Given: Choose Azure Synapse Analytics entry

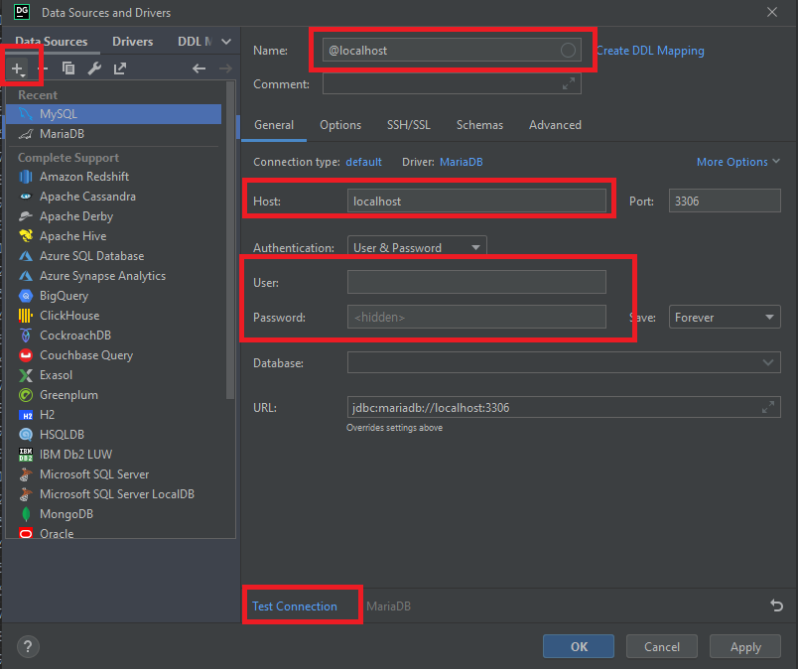Looking at the screenshot, I should tap(114, 276).
